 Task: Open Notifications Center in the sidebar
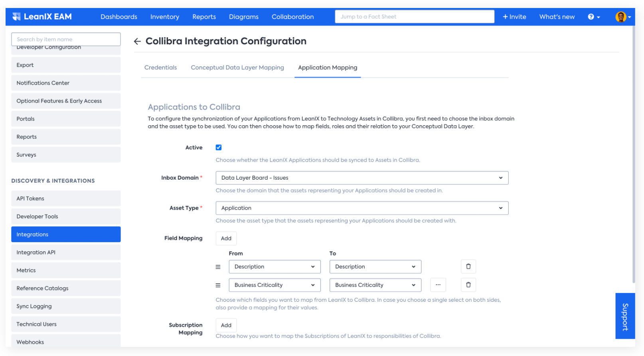(66, 83)
